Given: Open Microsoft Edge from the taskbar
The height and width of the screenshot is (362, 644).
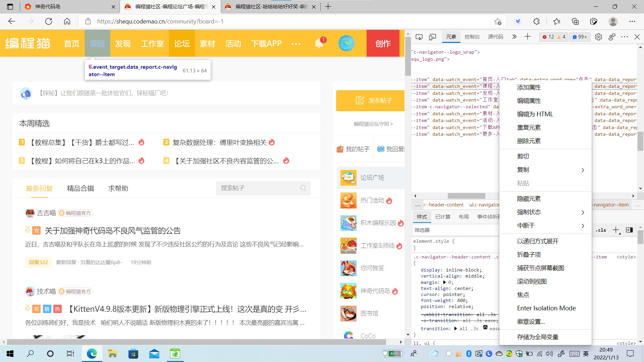Looking at the screenshot, I should [x=92, y=354].
